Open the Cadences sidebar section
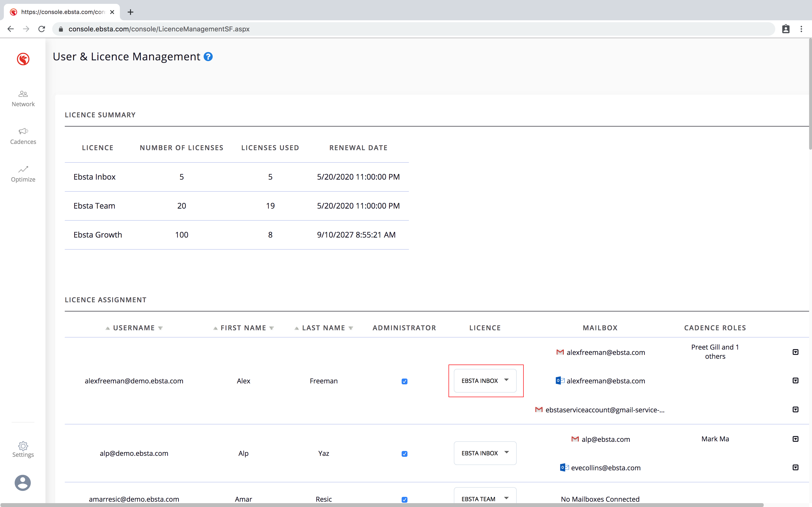Image resolution: width=812 pixels, height=507 pixels. click(x=23, y=136)
